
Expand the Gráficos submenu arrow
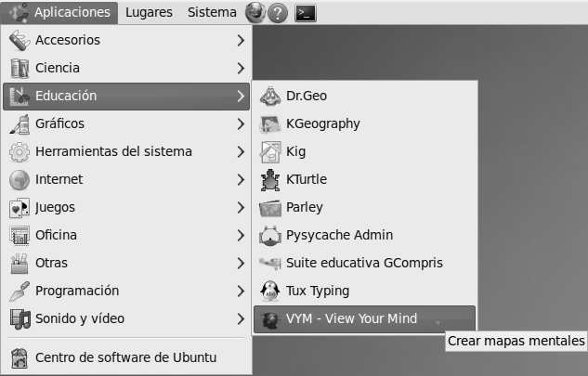pyautogui.click(x=241, y=123)
